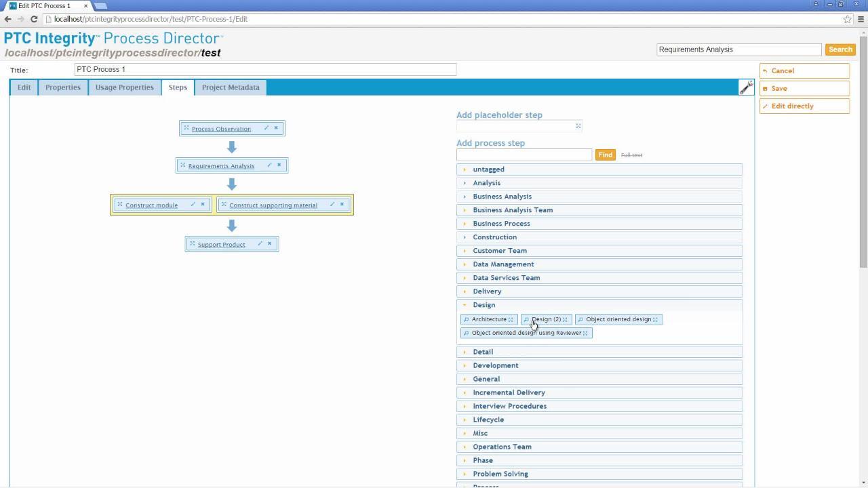Expand the Business Analysis Team category
Screen dimensions: 868x488
click(599, 210)
